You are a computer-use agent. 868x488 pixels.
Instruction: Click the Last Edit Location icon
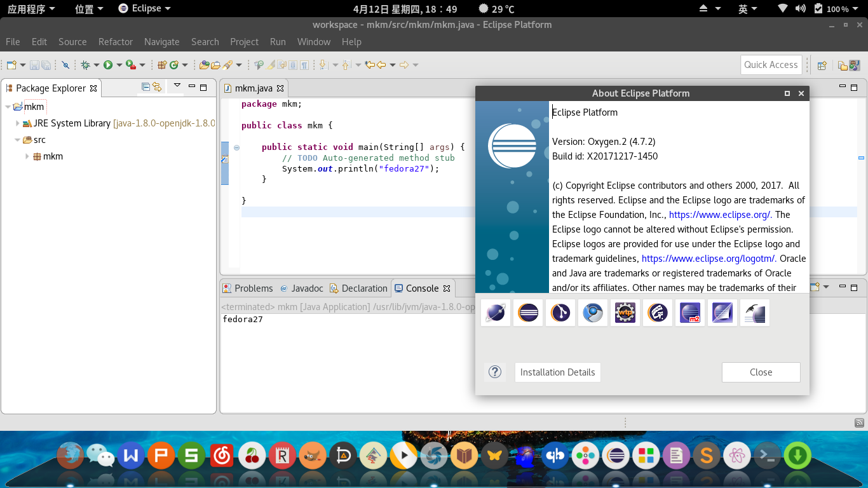tap(369, 65)
